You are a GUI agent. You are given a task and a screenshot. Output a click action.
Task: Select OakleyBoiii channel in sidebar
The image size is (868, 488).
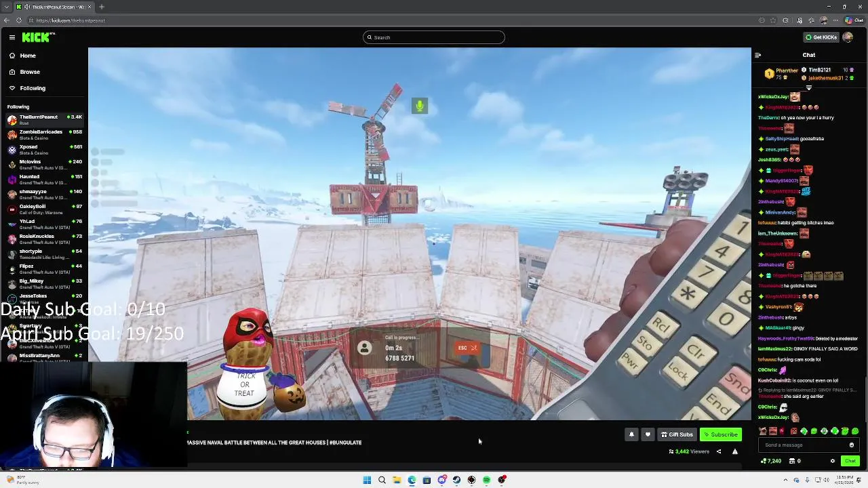coord(44,209)
